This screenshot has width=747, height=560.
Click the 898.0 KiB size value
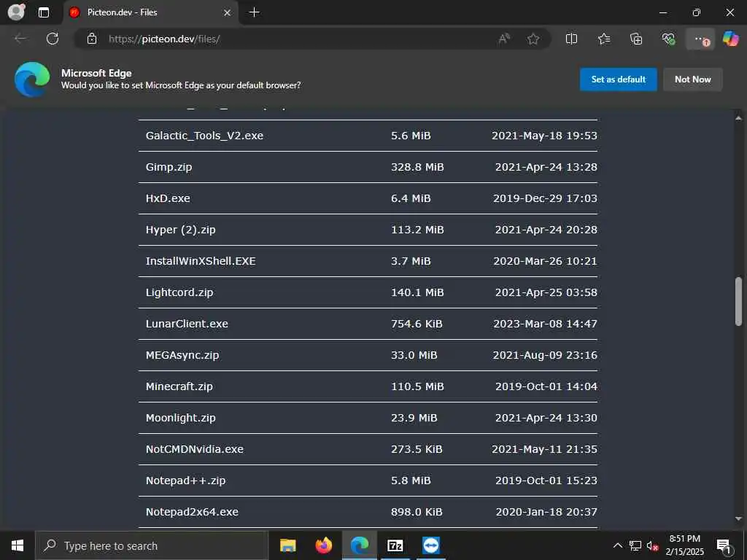(417, 512)
